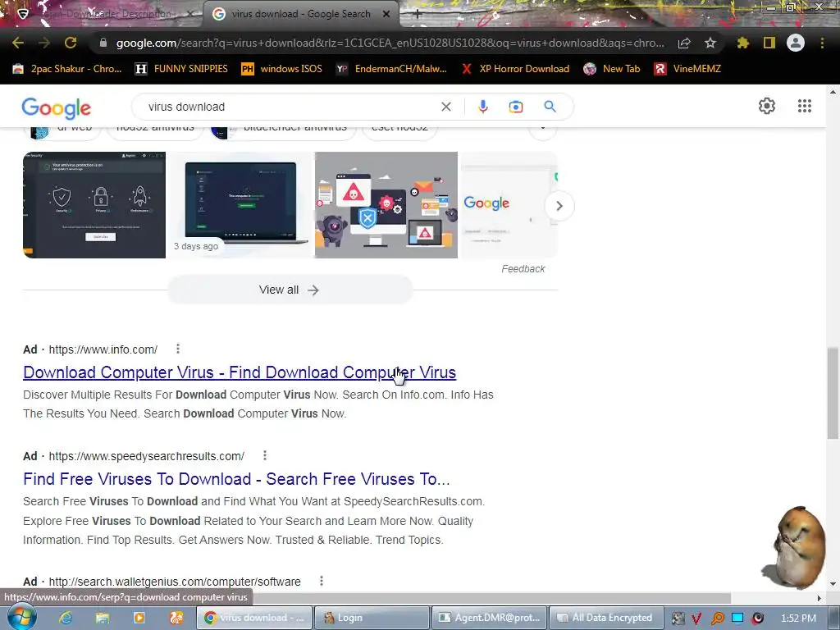840x630 pixels.
Task: Open the XP Horror Download bookmark
Action: (516, 69)
